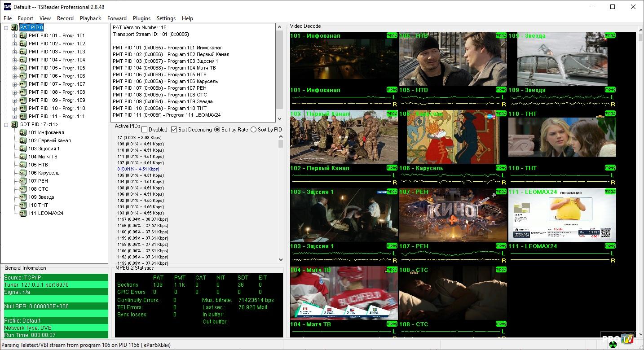Expand the PMT PID 101 tree node

14,36
